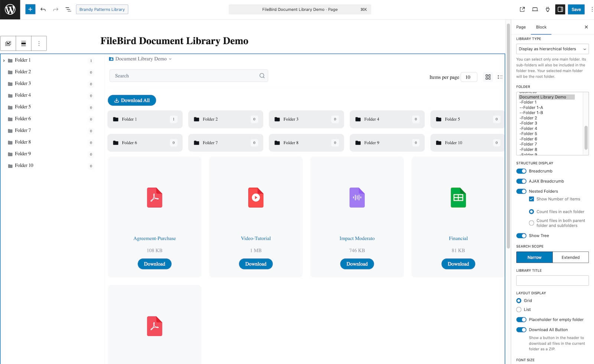Click the Download All button

132,100
